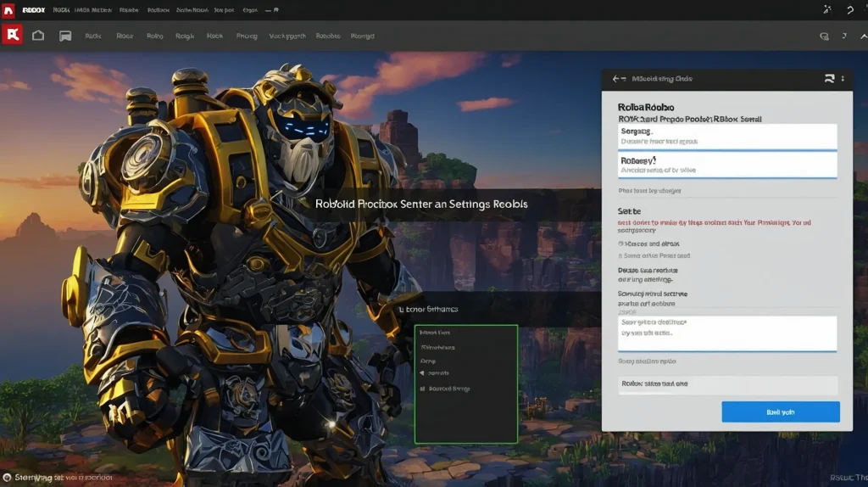The width and height of the screenshot is (868, 487).
Task: Click the first entry in the green-bordered menu
Action: (x=435, y=333)
